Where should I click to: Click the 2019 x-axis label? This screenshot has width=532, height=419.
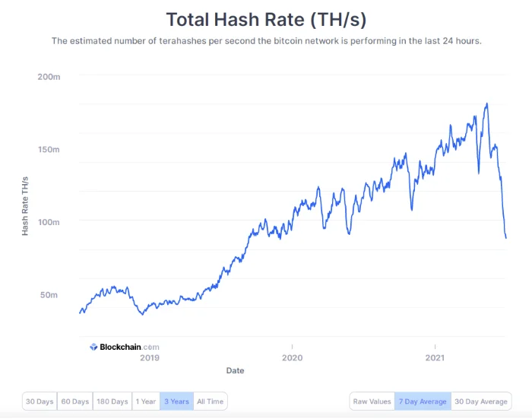[150, 357]
